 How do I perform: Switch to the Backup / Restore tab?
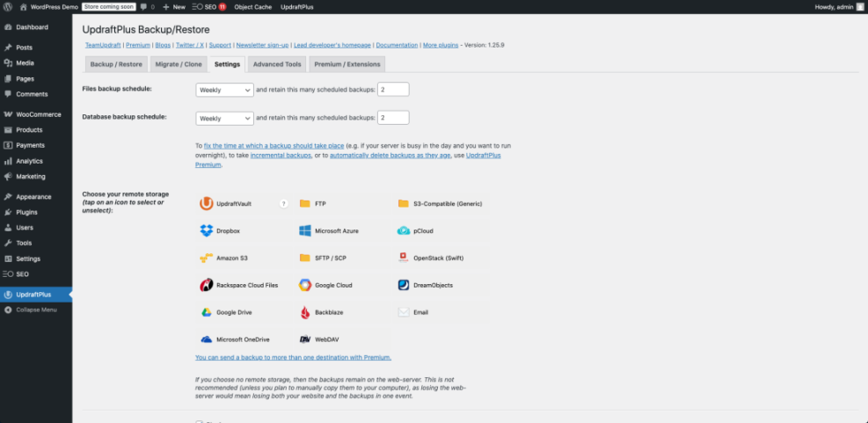(x=116, y=64)
